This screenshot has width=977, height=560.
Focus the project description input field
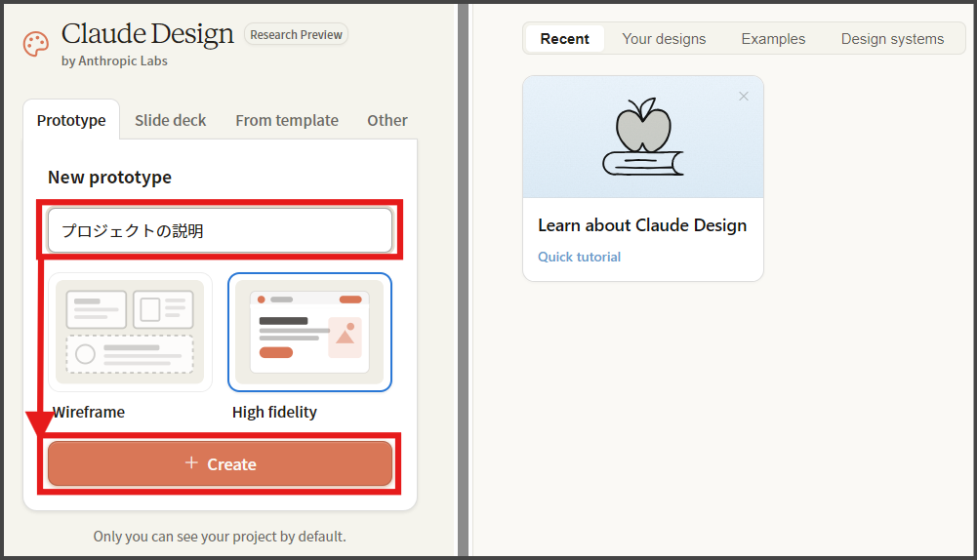pyautogui.click(x=220, y=231)
